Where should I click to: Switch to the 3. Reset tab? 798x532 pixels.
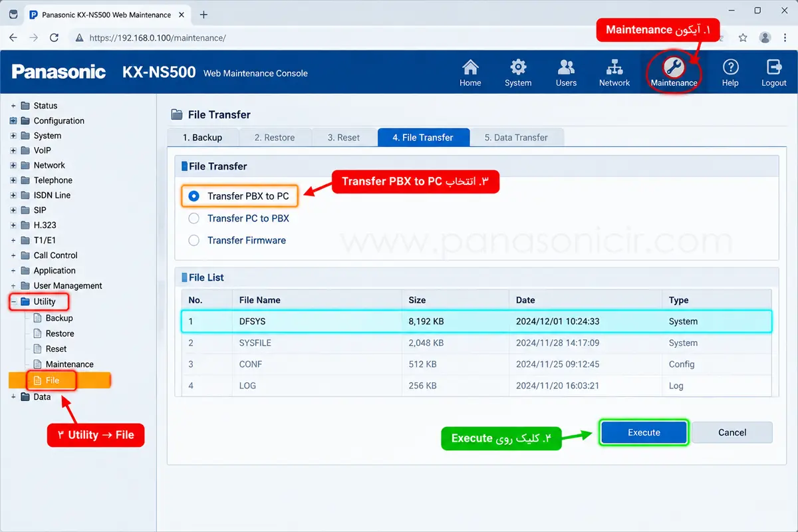pyautogui.click(x=344, y=138)
